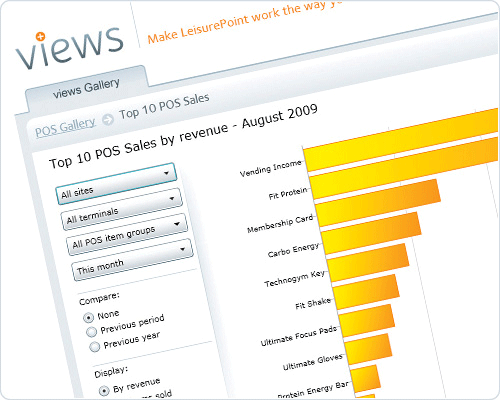
Task: Click the Protein Energy Bar bar
Action: tap(365, 379)
